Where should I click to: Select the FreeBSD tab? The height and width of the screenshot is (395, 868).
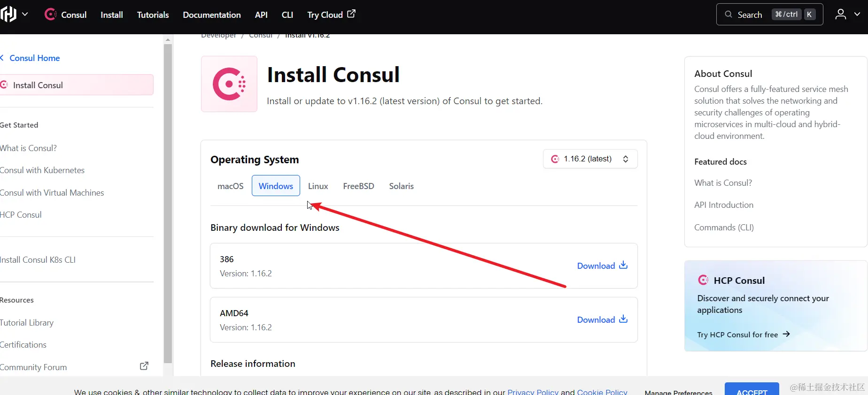[358, 186]
